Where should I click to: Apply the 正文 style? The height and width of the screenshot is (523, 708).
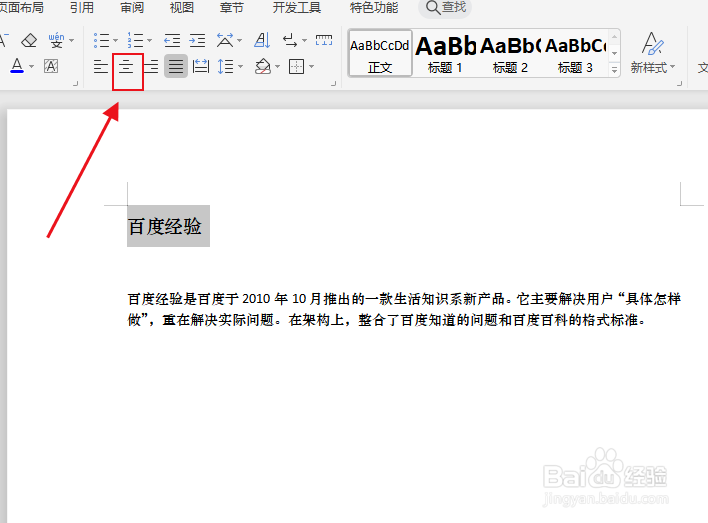380,53
